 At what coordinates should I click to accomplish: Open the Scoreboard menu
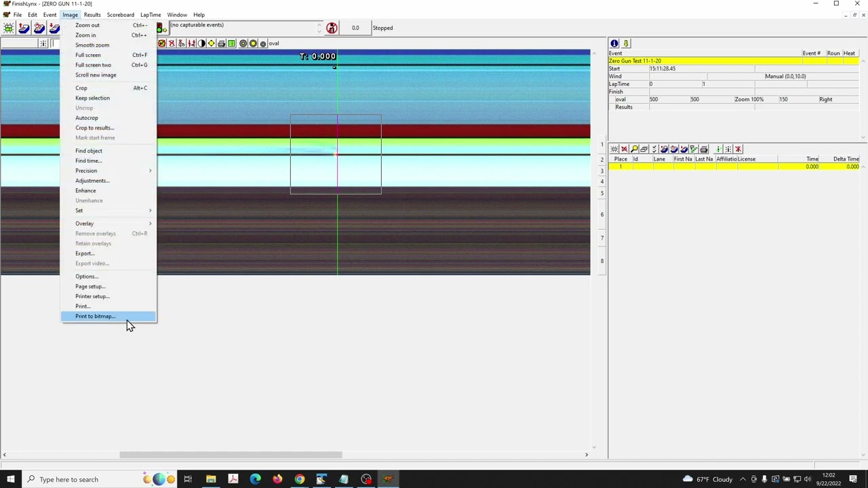click(x=120, y=15)
